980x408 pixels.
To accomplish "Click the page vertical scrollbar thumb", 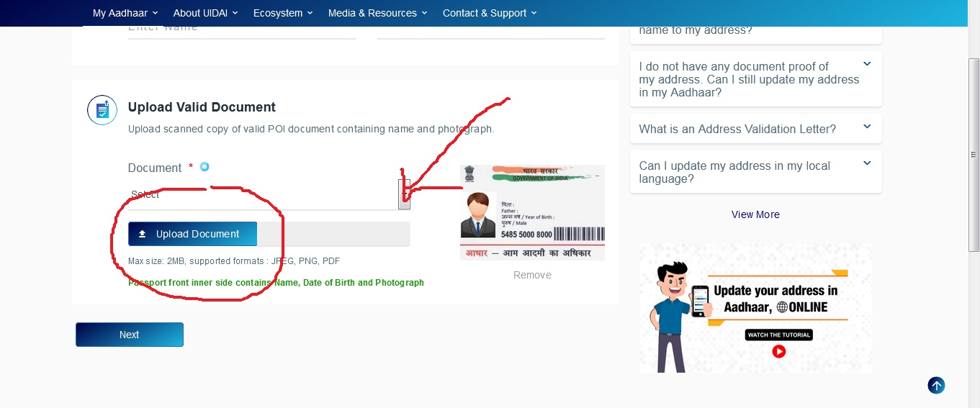I will tap(974, 155).
